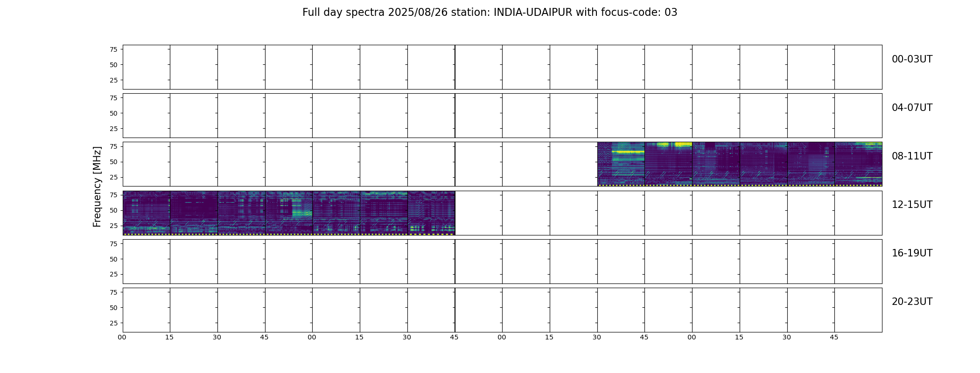
Task: Click the '50' frequency tick of the 04-07UT row
Action: tap(113, 113)
